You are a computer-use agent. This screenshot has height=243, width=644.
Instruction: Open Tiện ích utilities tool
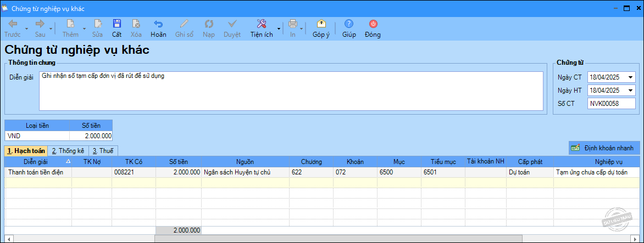262,29
